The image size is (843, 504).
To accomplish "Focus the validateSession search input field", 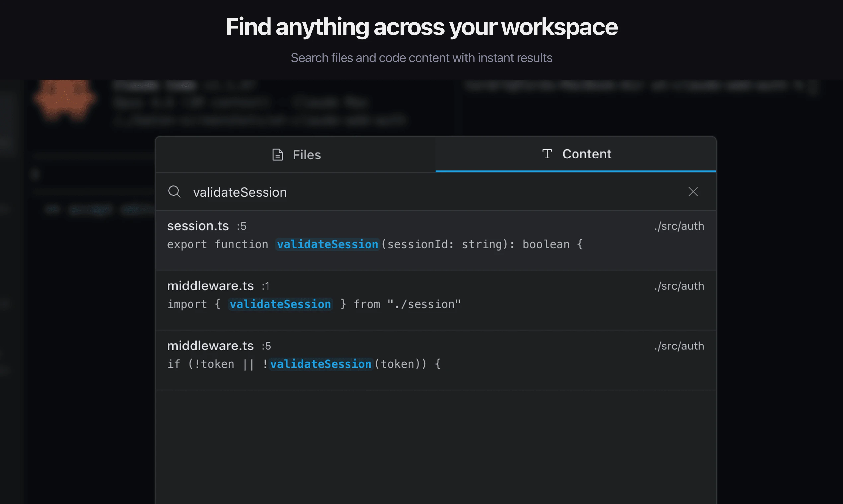I will (408, 192).
